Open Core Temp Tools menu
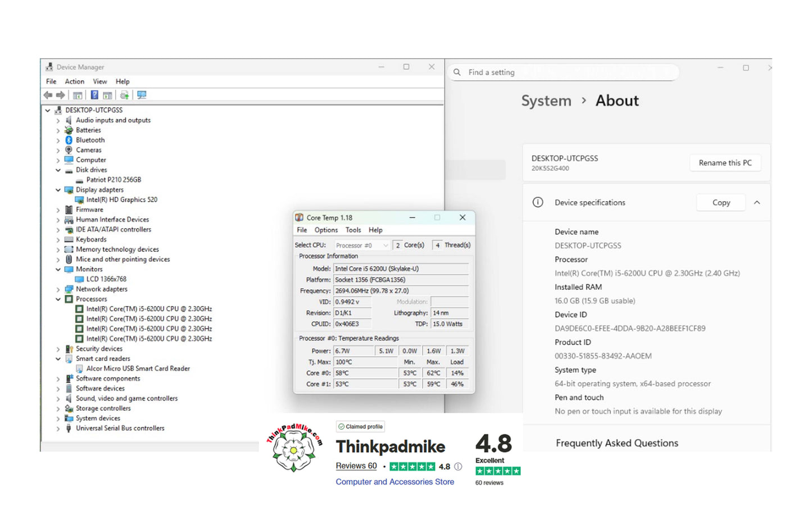812x510 pixels. 353,230
